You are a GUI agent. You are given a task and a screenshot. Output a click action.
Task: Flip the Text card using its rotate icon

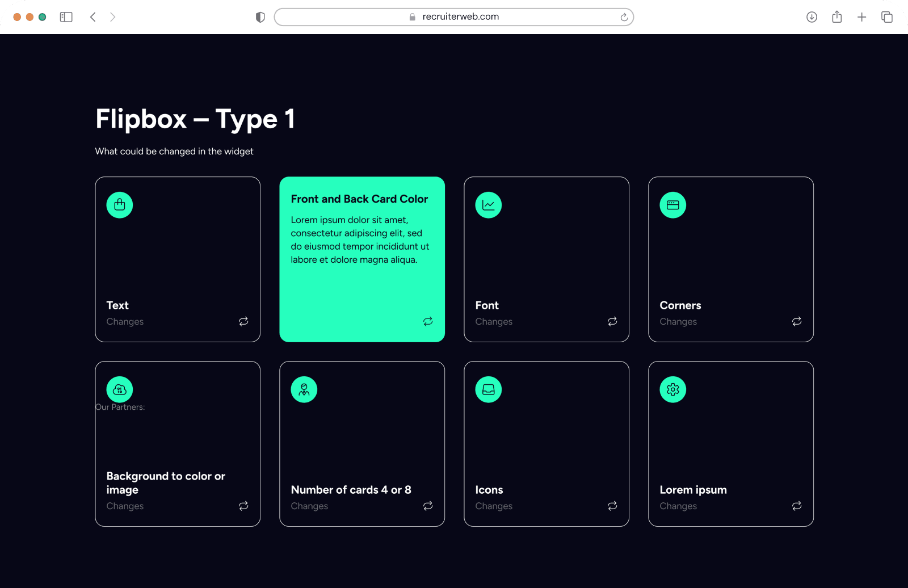243,321
